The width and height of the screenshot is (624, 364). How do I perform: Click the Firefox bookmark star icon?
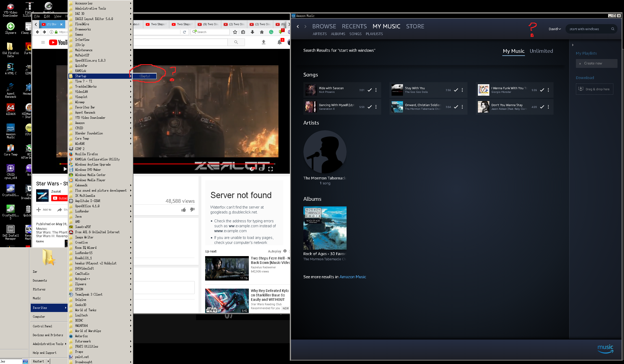pos(235,32)
